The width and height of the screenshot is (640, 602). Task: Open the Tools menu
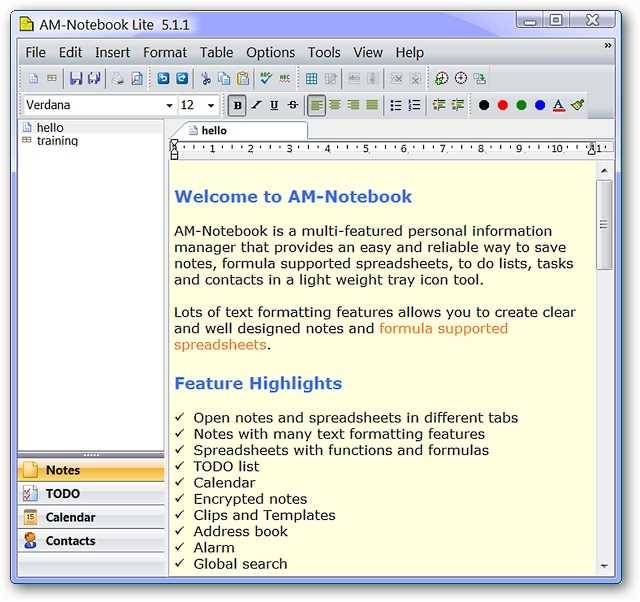click(x=324, y=53)
